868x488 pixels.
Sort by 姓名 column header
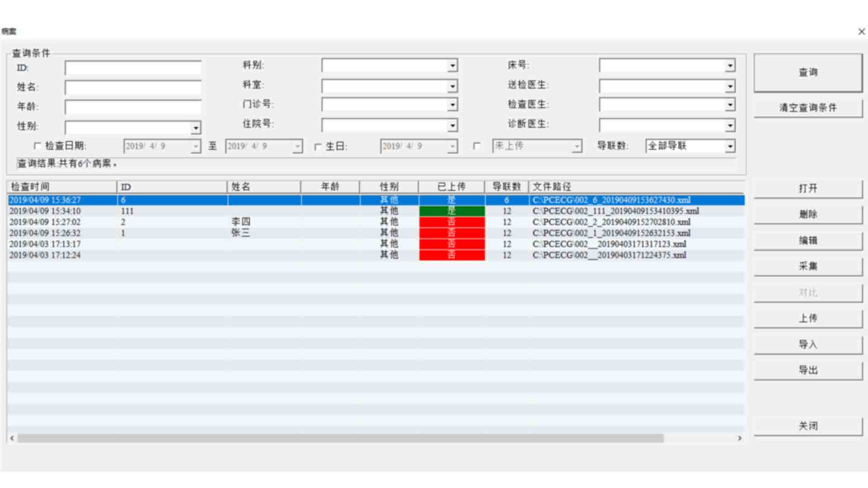pyautogui.click(x=264, y=187)
